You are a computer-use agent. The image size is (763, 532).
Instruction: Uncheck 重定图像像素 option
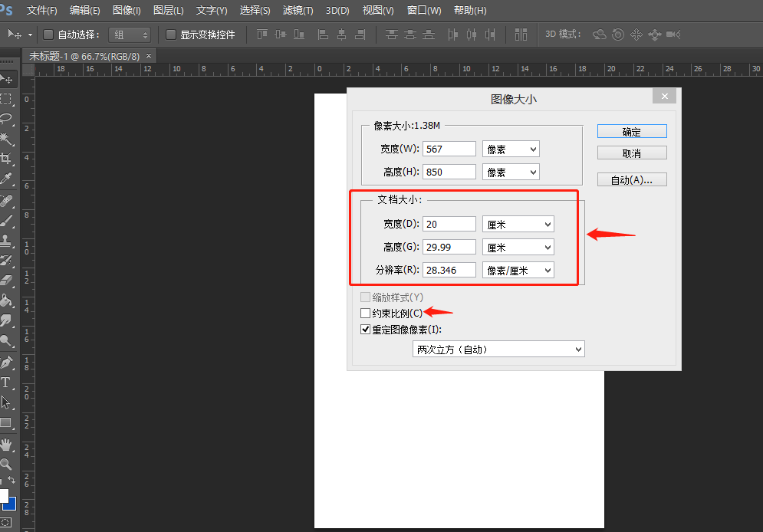pyautogui.click(x=365, y=329)
